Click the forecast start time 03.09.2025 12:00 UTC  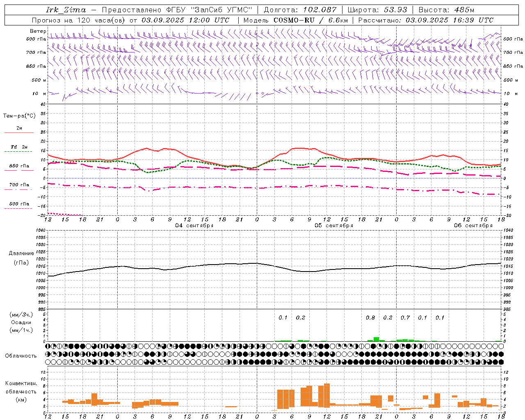pyautogui.click(x=185, y=20)
